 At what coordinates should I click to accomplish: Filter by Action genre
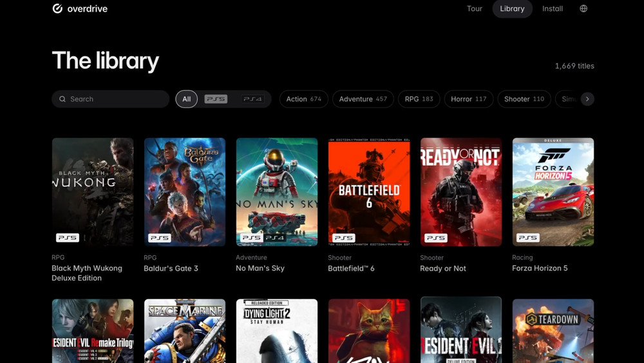pyautogui.click(x=304, y=99)
